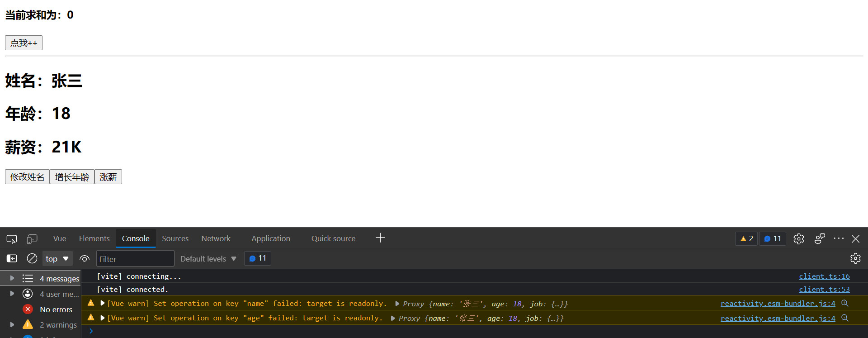Open the Network tab
The height and width of the screenshot is (338, 868).
click(x=216, y=238)
